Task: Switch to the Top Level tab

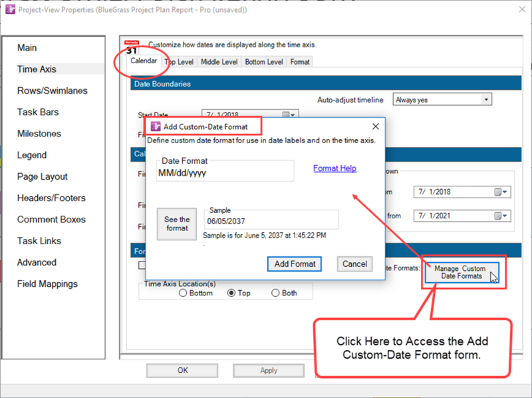Action: pyautogui.click(x=179, y=62)
